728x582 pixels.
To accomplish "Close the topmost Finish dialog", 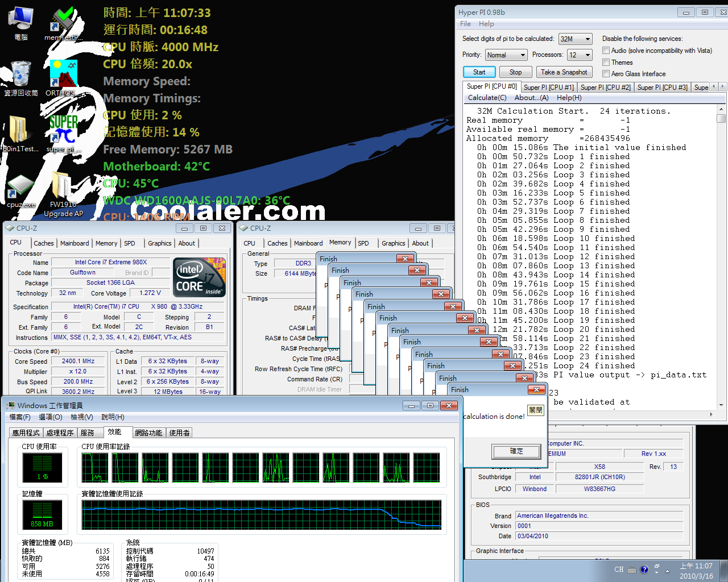I will tap(405, 259).
